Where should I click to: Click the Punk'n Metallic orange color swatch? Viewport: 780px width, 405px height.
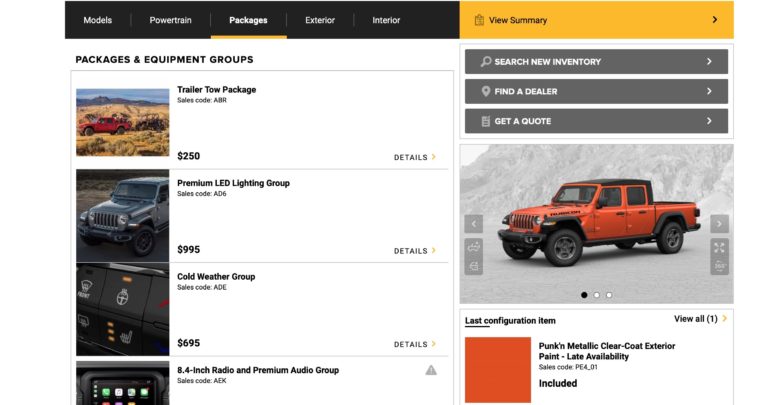(498, 370)
